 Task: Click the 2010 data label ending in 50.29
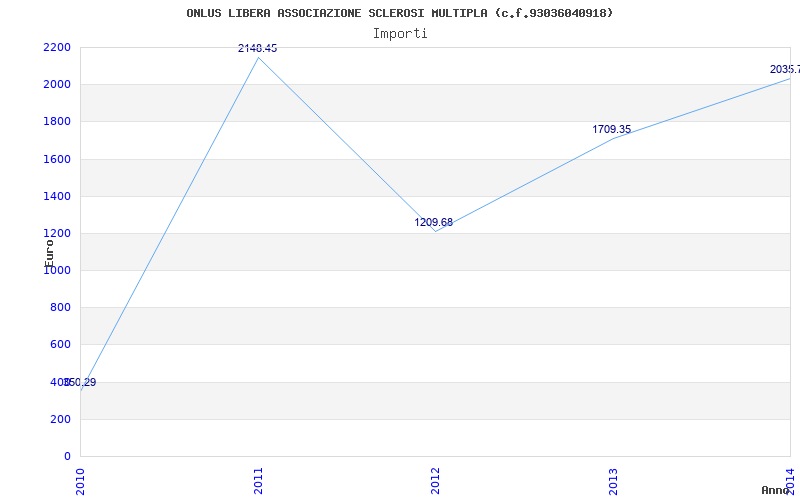tap(81, 382)
